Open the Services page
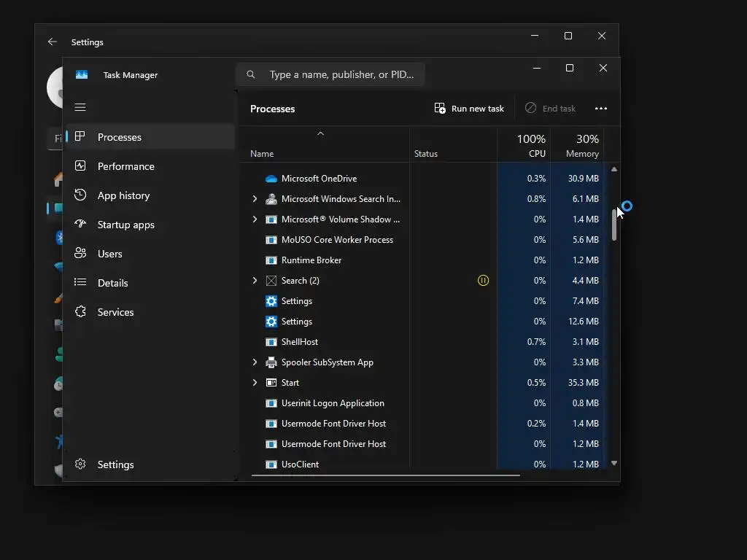This screenshot has height=560, width=747. tap(150, 312)
